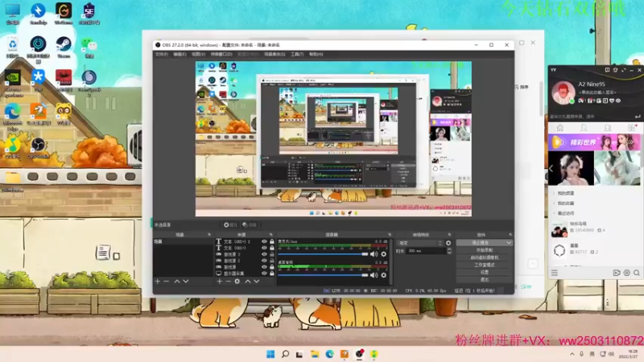Open the YY contacts tab icon
Screen dimensions: 644x362
click(x=584, y=128)
